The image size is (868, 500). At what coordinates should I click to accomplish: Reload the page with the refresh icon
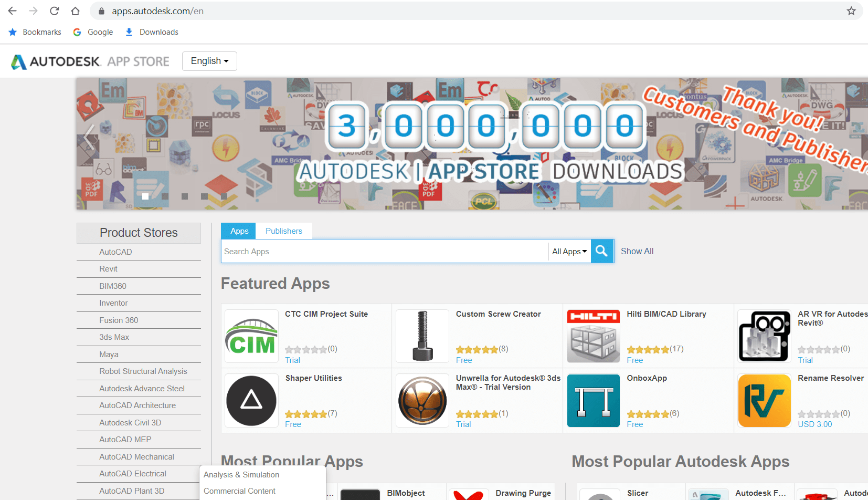(x=55, y=11)
